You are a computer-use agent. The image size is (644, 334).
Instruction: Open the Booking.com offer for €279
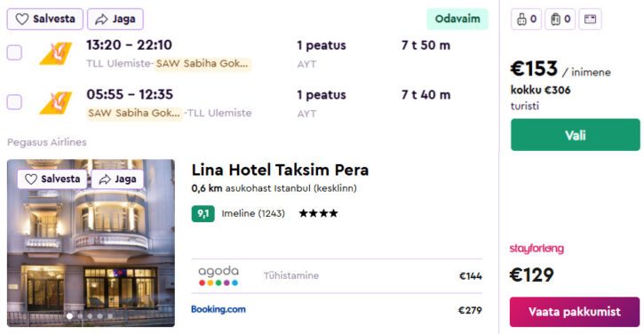tap(337, 310)
